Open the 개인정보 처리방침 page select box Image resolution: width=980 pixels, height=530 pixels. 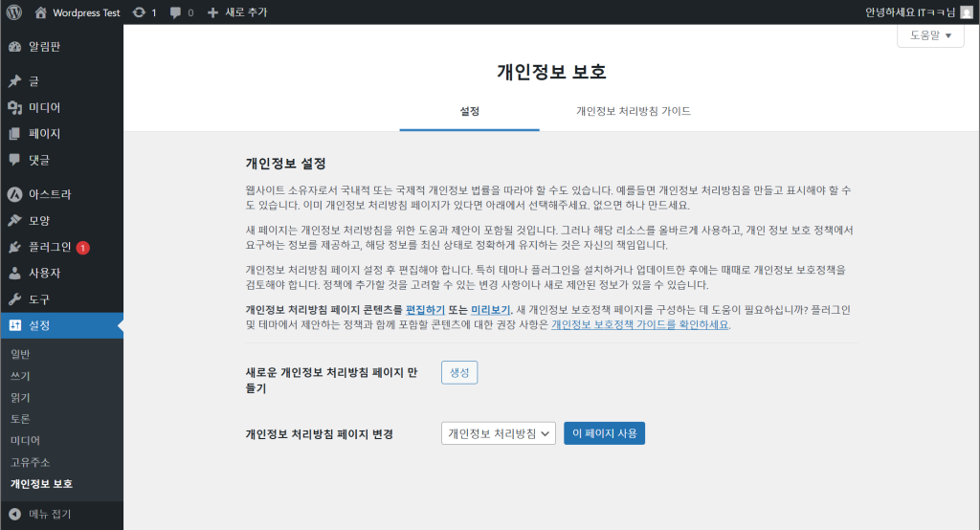pyautogui.click(x=498, y=433)
